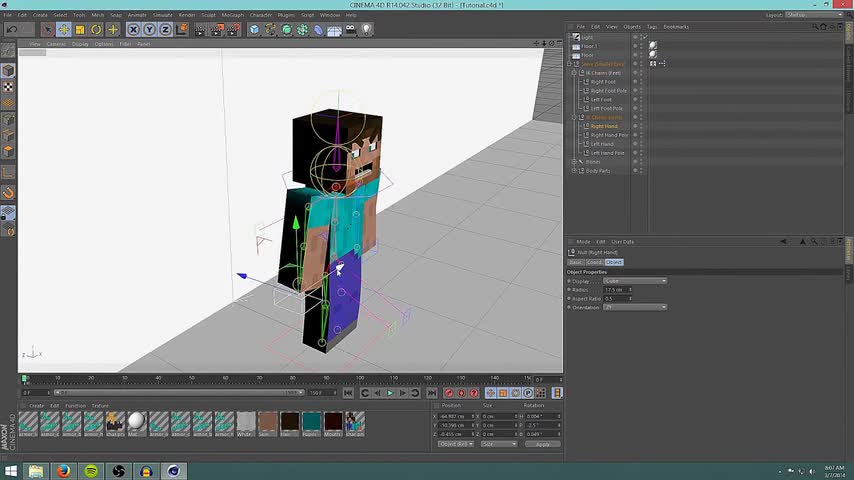Toggle the coordinate system cube icon

[x=182, y=29]
